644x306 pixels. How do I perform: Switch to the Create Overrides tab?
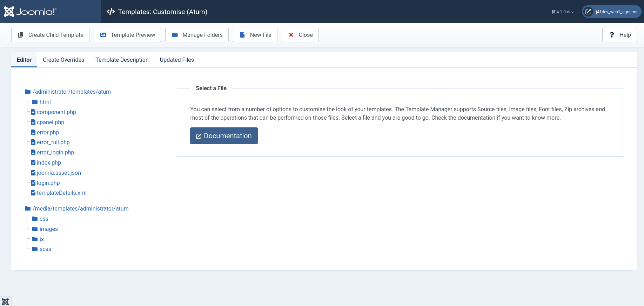[x=63, y=60]
